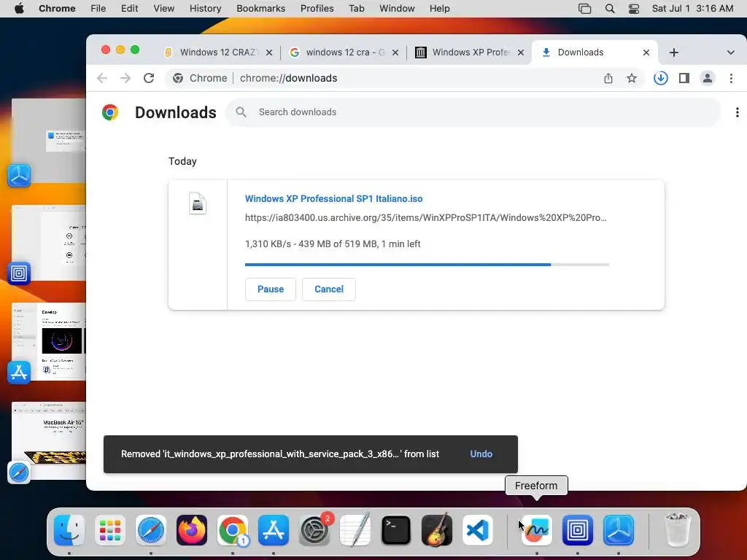The width and height of the screenshot is (747, 560).
Task: Open the File menu
Action: click(98, 9)
